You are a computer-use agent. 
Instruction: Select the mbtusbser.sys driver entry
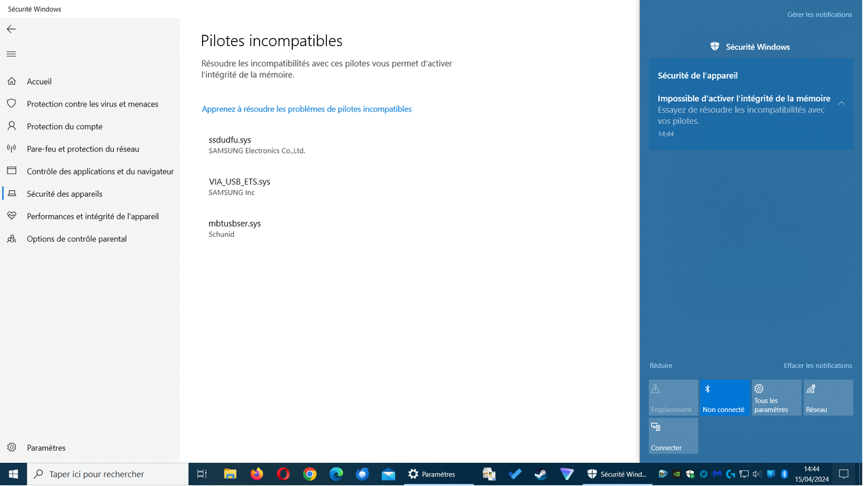click(235, 228)
